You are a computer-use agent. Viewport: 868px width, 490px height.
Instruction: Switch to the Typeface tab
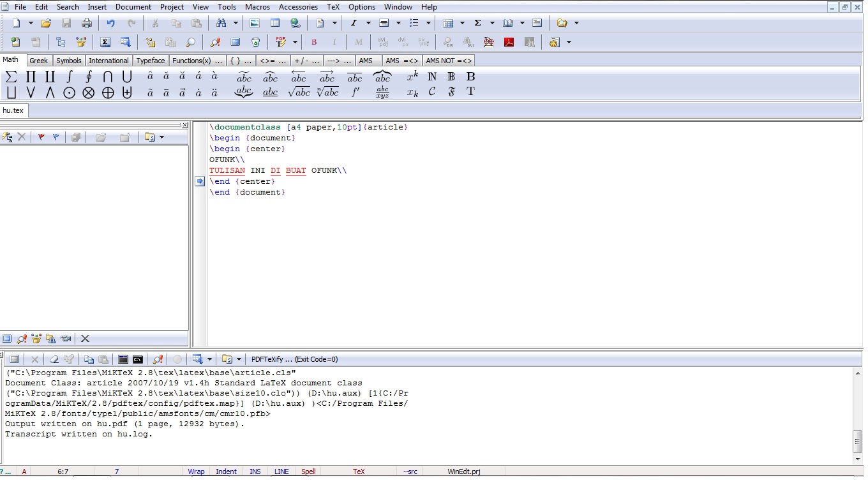(x=151, y=61)
